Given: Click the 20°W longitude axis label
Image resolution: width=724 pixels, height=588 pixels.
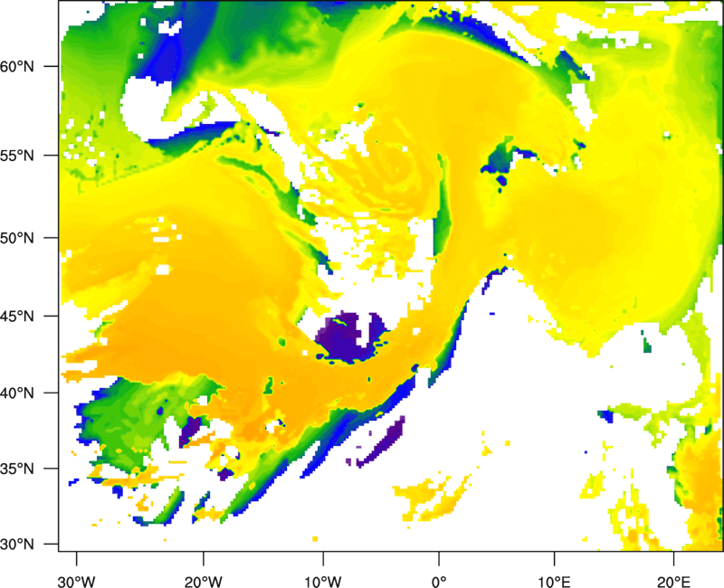Looking at the screenshot, I should pos(203,582).
